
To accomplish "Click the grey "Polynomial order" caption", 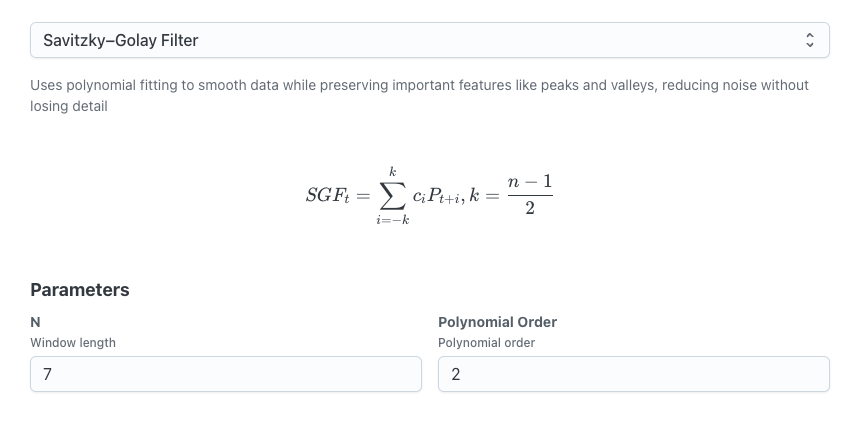I will pos(486,342).
